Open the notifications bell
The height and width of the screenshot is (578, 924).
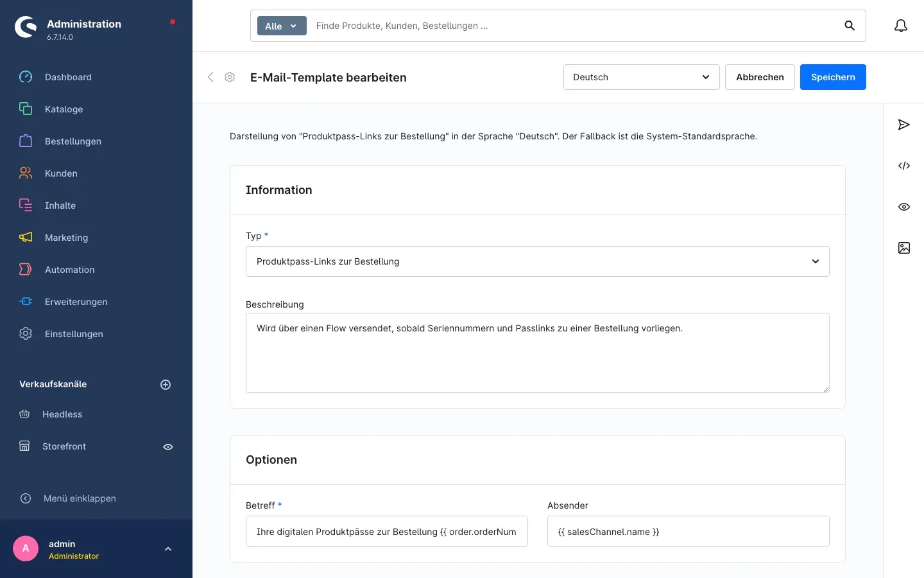(x=901, y=26)
